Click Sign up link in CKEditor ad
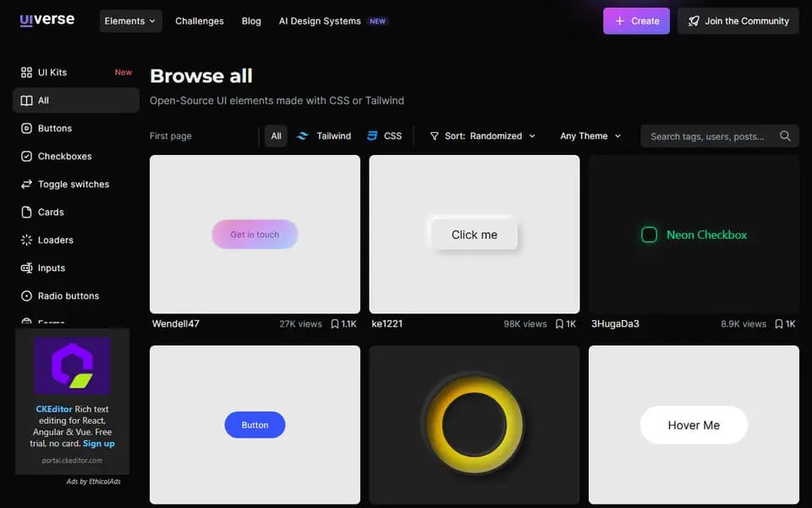The image size is (812, 508). click(99, 444)
